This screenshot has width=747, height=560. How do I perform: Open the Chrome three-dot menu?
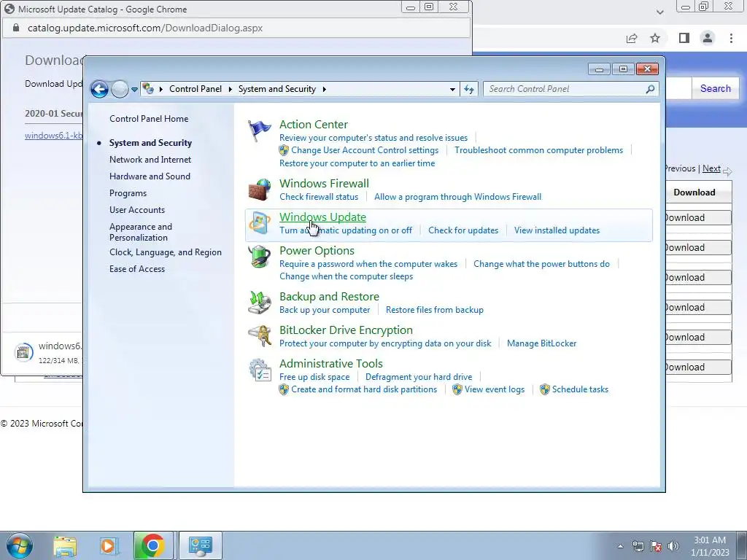point(731,38)
